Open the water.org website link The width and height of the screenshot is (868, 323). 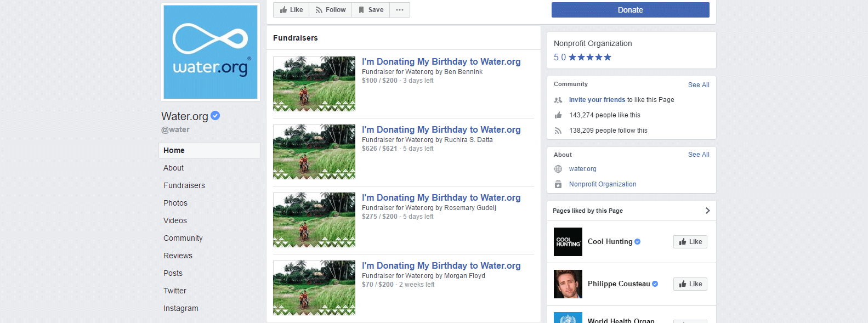(583, 169)
